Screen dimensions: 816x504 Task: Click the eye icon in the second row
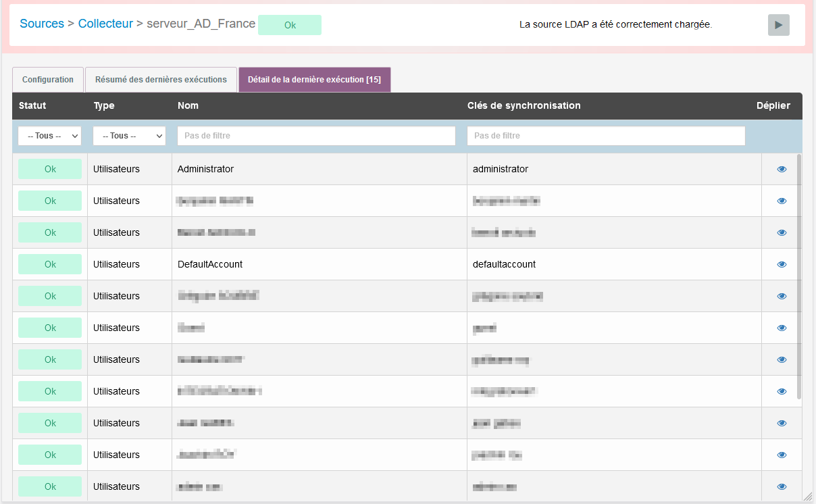(782, 201)
